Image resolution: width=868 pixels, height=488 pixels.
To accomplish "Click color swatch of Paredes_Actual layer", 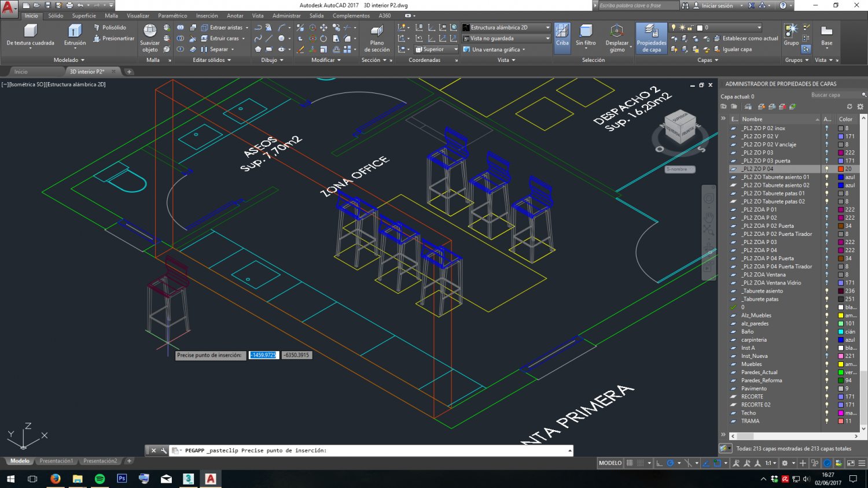I will (841, 372).
